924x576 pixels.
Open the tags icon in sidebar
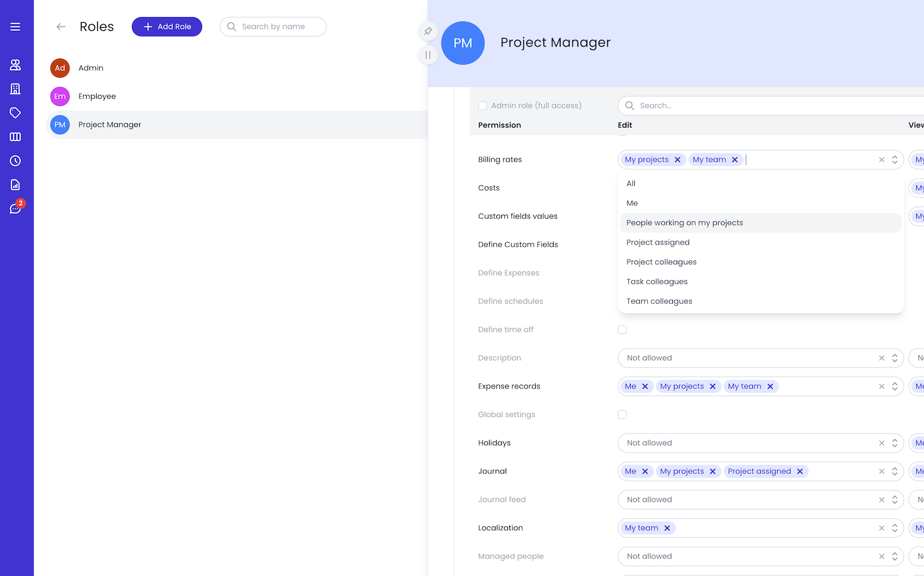click(15, 113)
